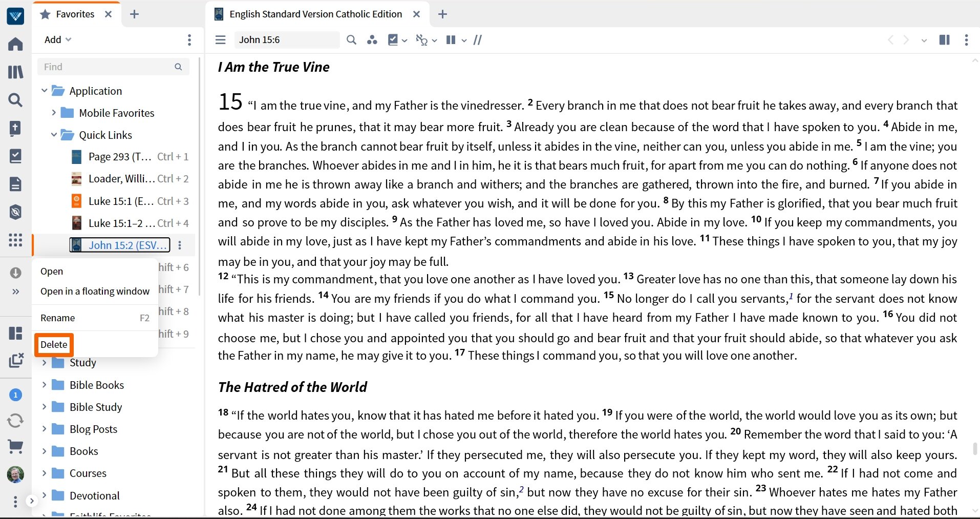Open the Layouts icon in sidebar
The image size is (980, 519).
coord(15,334)
